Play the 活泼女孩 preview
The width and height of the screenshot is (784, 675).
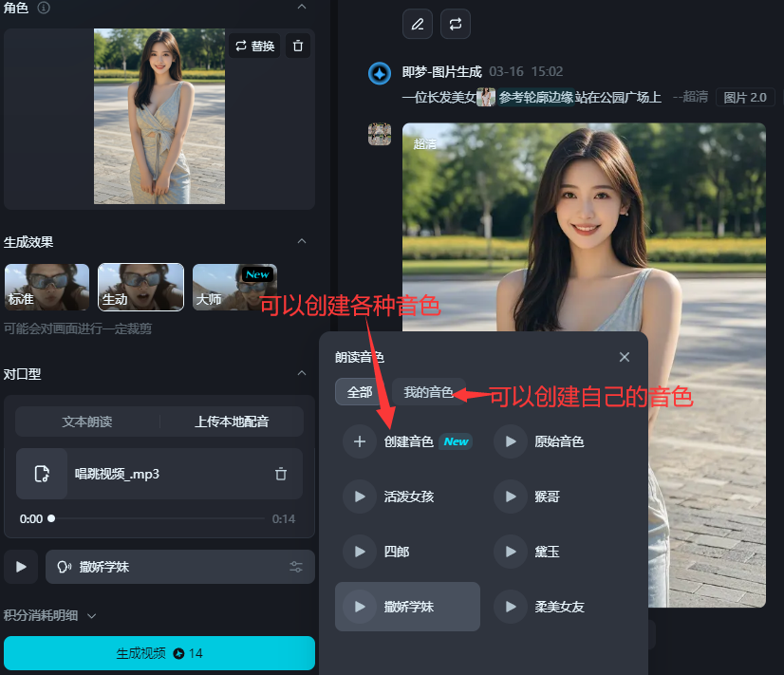(x=360, y=497)
